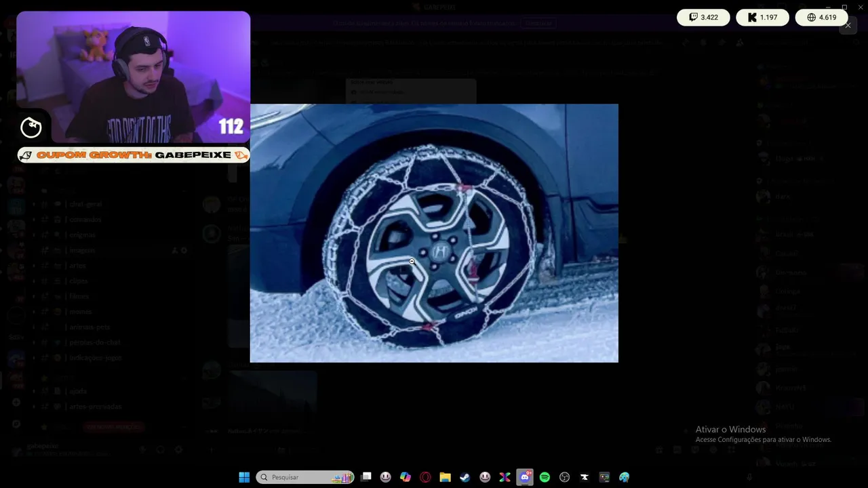The width and height of the screenshot is (868, 488).
Task: Click the globe total viewers 4.619
Action: coord(821,18)
